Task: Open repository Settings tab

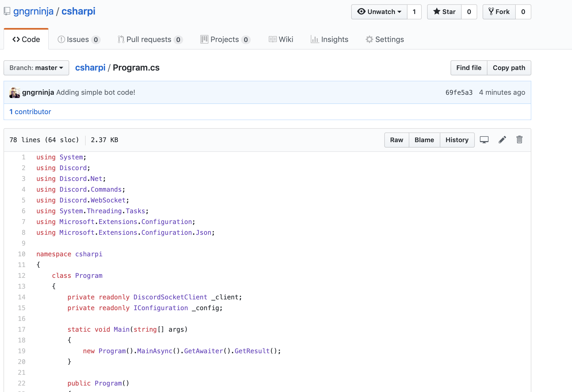Action: 385,40
